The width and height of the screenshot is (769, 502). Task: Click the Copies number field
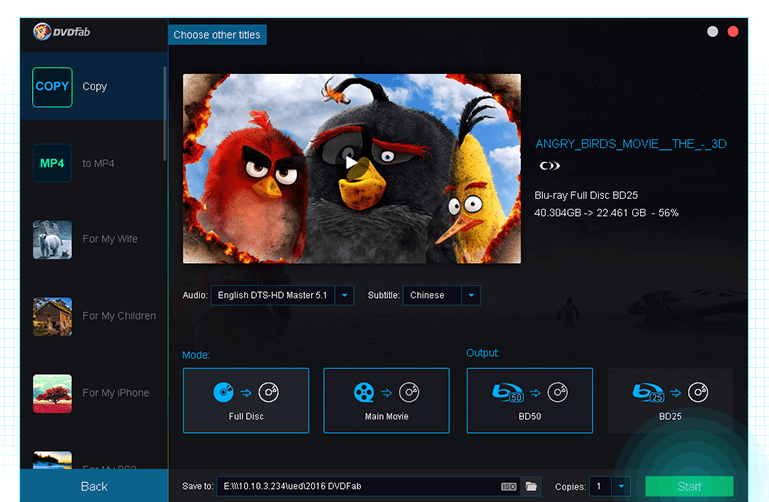click(600, 486)
